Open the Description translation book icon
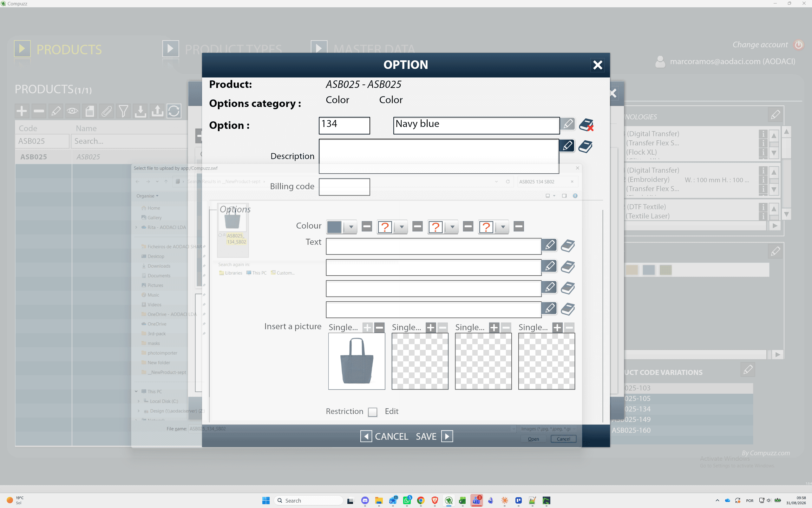Image resolution: width=812 pixels, height=508 pixels. pos(586,146)
